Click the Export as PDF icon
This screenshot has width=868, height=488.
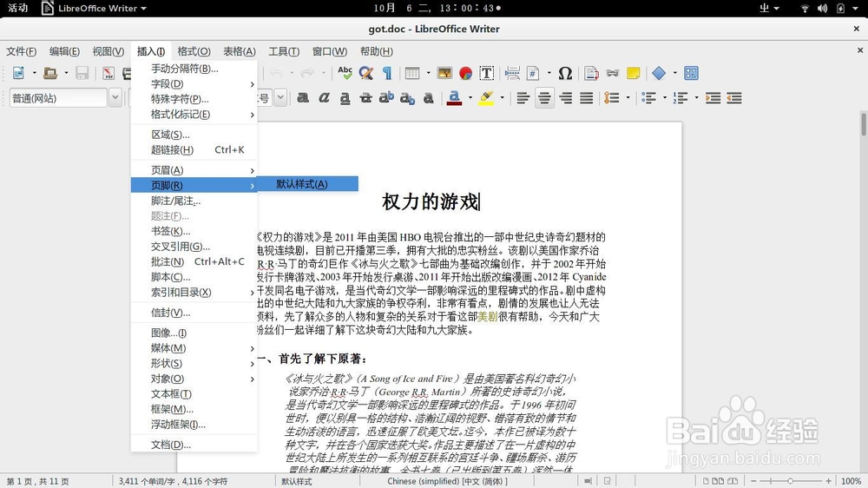coord(108,73)
